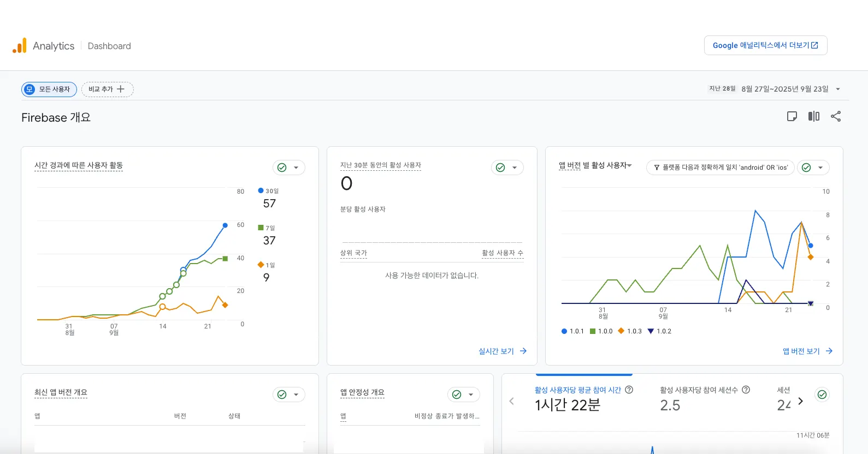Click check status icon in engagement card
The height and width of the screenshot is (454, 868).
pos(822,395)
